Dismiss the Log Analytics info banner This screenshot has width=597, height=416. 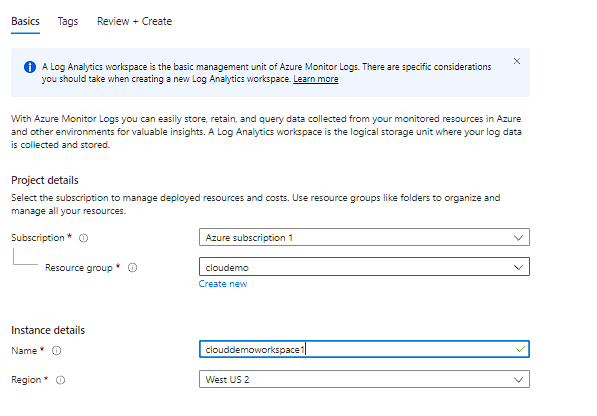[x=517, y=61]
